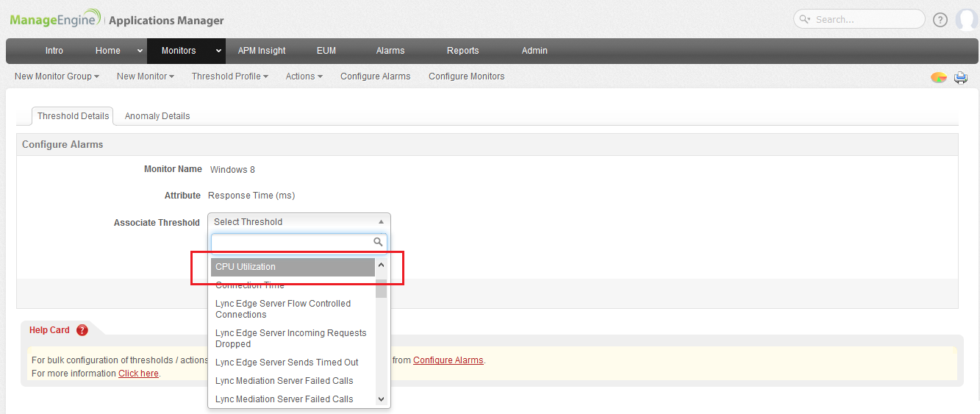Click the Configure Monitors link

[467, 76]
